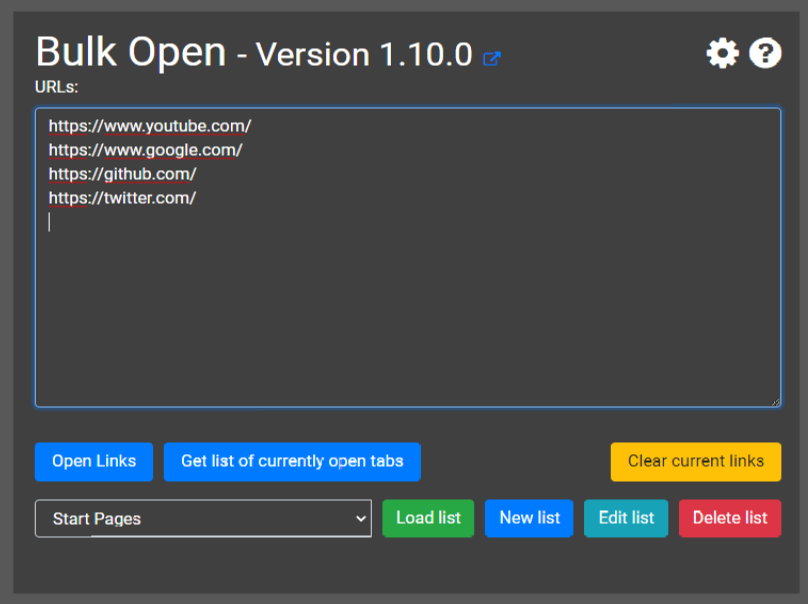Image resolution: width=808 pixels, height=604 pixels.
Task: Click the Bulk Open title heading
Action: click(131, 52)
